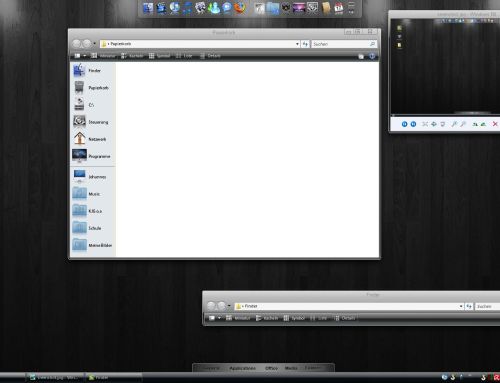The width and height of the screenshot is (500, 383).
Task: Click the Finder address bar in the lower window
Action: 349,306
